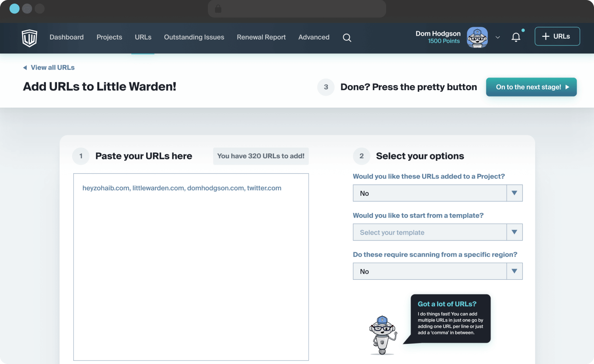Open the Renewal Report page
Image resolution: width=594 pixels, height=364 pixels.
261,37
